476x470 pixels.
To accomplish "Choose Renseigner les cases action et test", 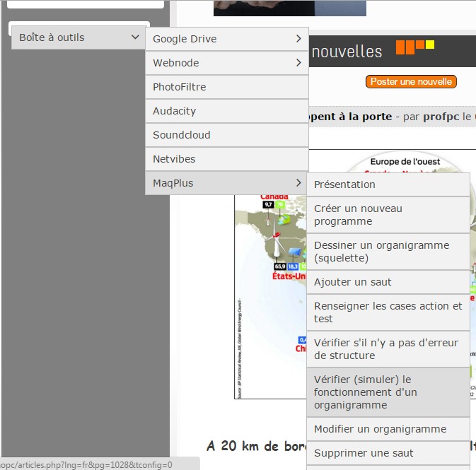I will point(388,312).
